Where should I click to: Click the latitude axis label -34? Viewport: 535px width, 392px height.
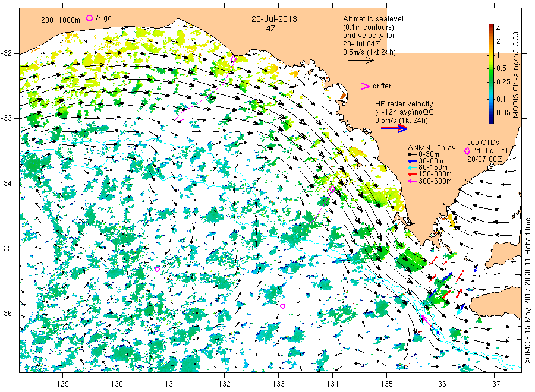tap(6, 184)
